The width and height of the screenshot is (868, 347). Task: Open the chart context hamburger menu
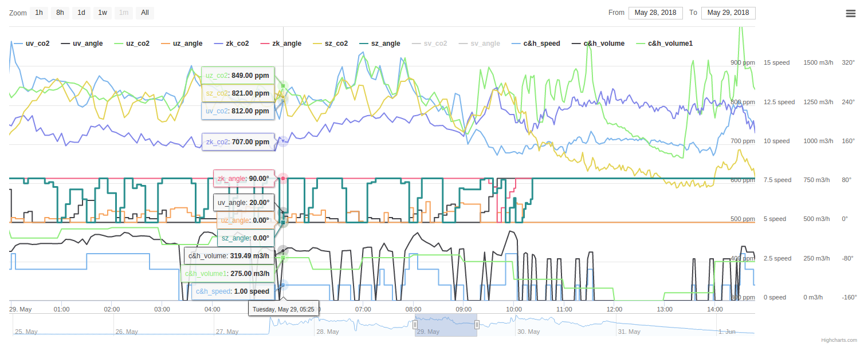tap(851, 13)
